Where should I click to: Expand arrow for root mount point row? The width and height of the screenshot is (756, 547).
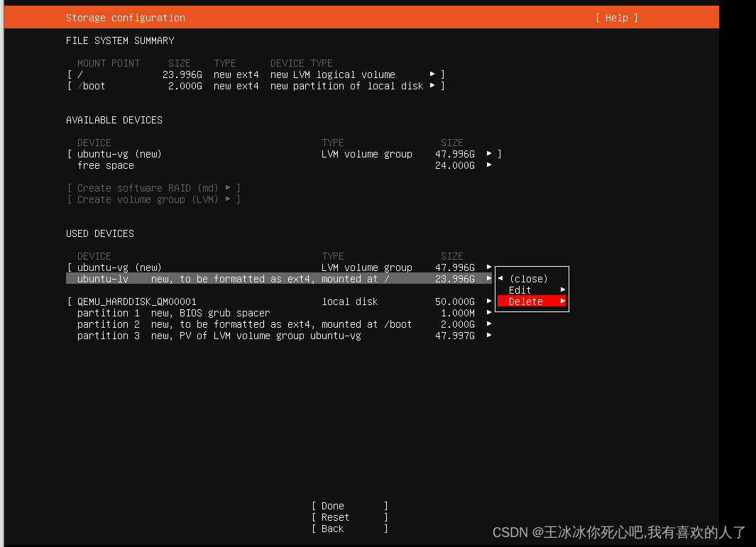click(432, 74)
